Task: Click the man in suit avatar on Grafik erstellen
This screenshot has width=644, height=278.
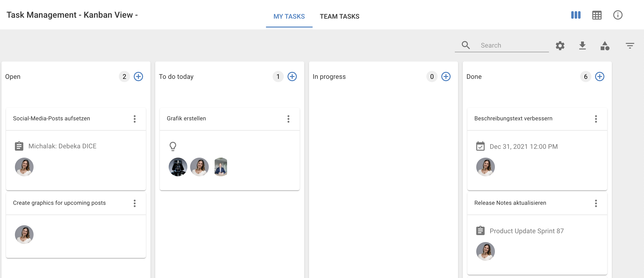Action: tap(221, 167)
